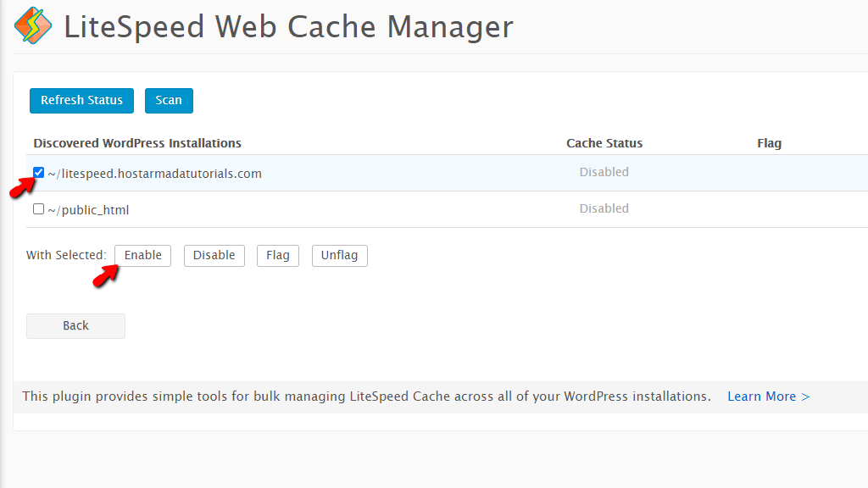This screenshot has height=488, width=868.
Task: Click the Refresh Status button
Action: coord(81,101)
